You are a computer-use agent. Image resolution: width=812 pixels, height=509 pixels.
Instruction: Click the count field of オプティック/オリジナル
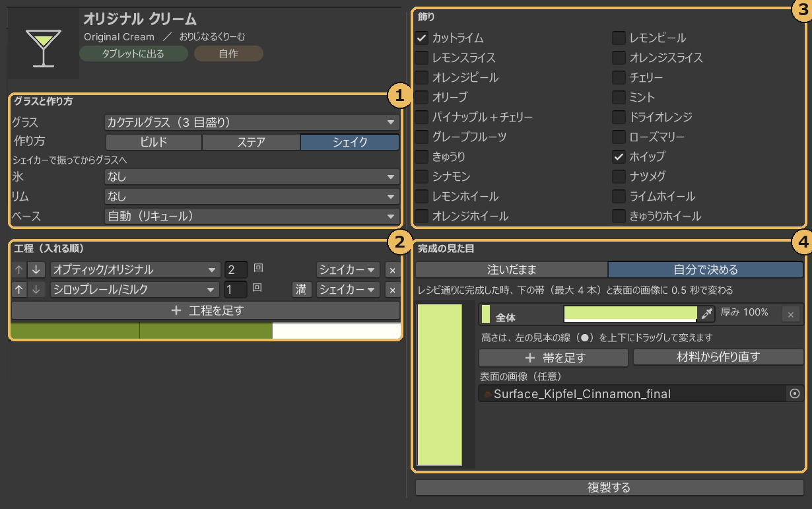[x=236, y=270]
